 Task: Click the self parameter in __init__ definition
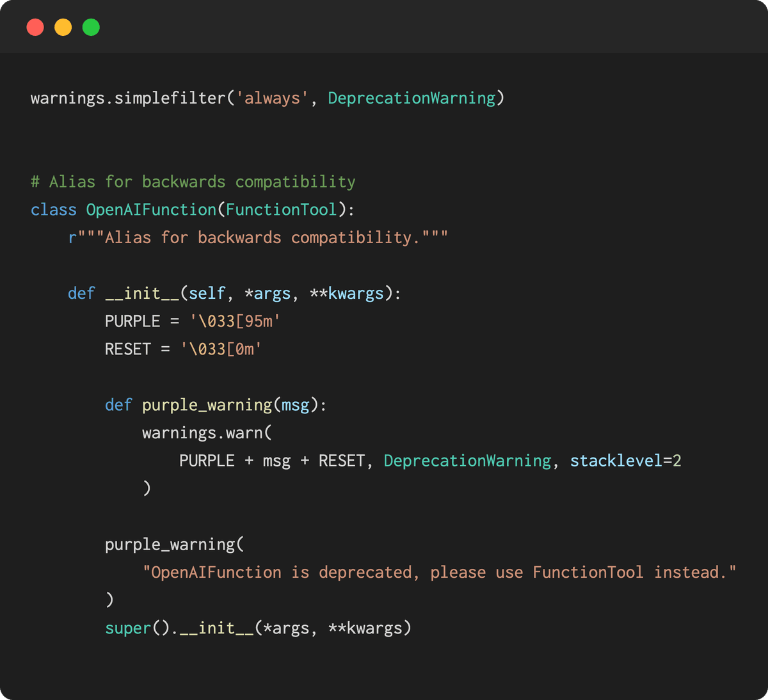(x=207, y=294)
